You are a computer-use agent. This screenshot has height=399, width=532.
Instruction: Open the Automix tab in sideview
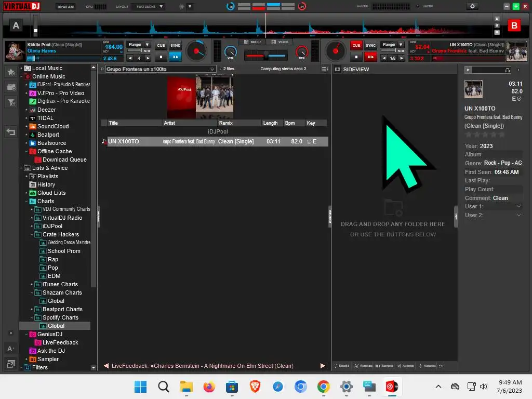point(405,366)
